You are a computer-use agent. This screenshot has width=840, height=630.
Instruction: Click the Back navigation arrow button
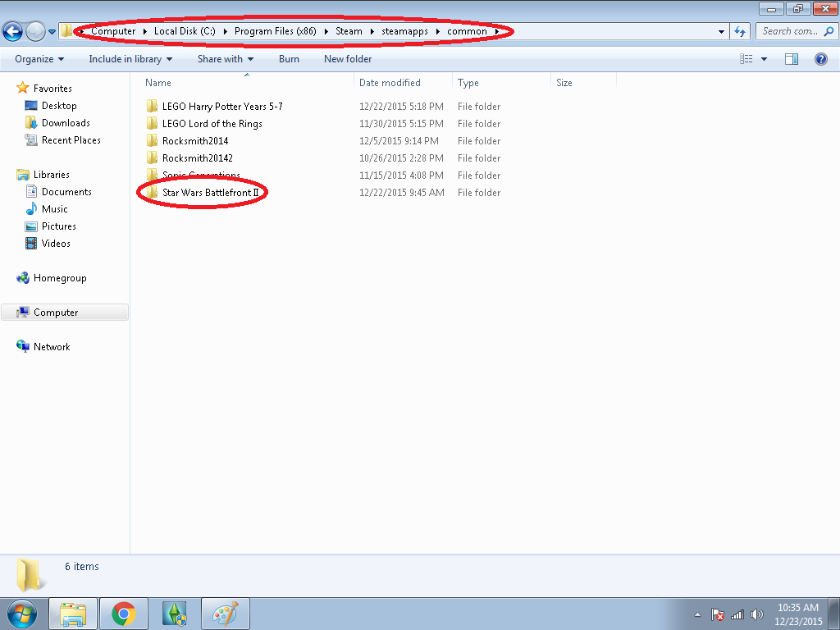pos(13,32)
